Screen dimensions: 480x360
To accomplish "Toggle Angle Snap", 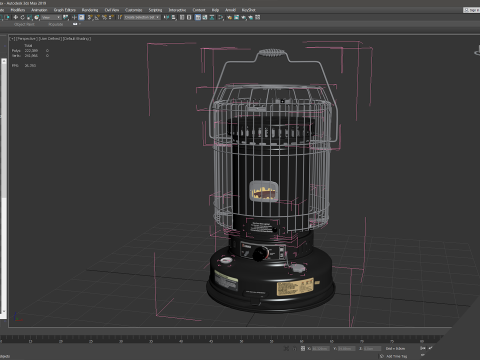I will click(x=97, y=17).
